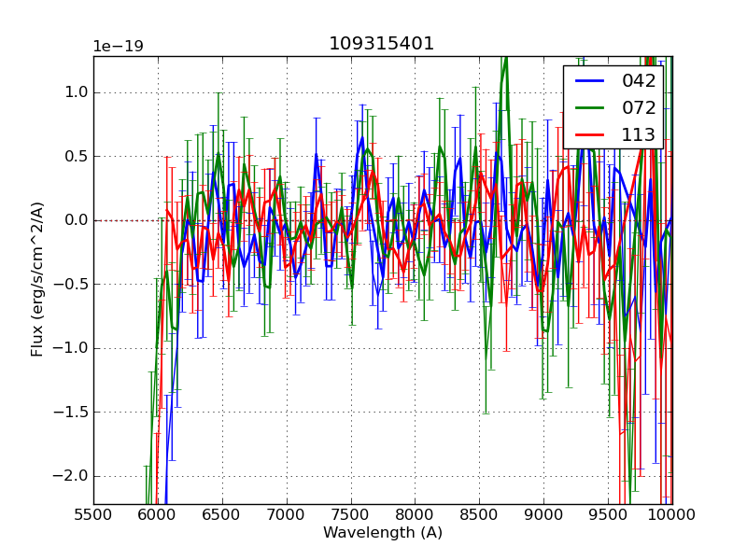
Task: Click the blue line sample in legend
Action: (592, 81)
